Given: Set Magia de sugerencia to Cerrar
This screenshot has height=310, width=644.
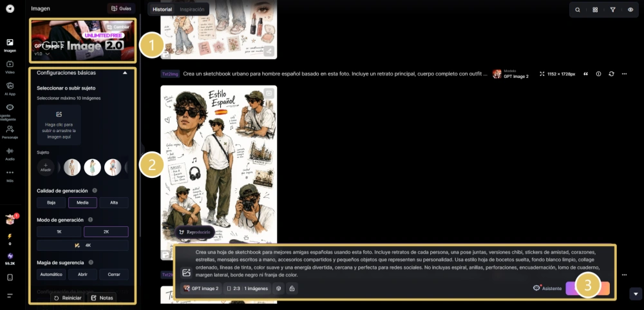Looking at the screenshot, I should [114, 275].
